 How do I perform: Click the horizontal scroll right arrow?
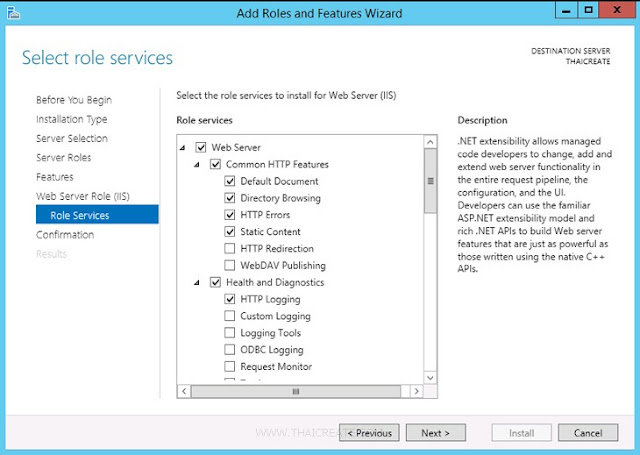(x=416, y=391)
